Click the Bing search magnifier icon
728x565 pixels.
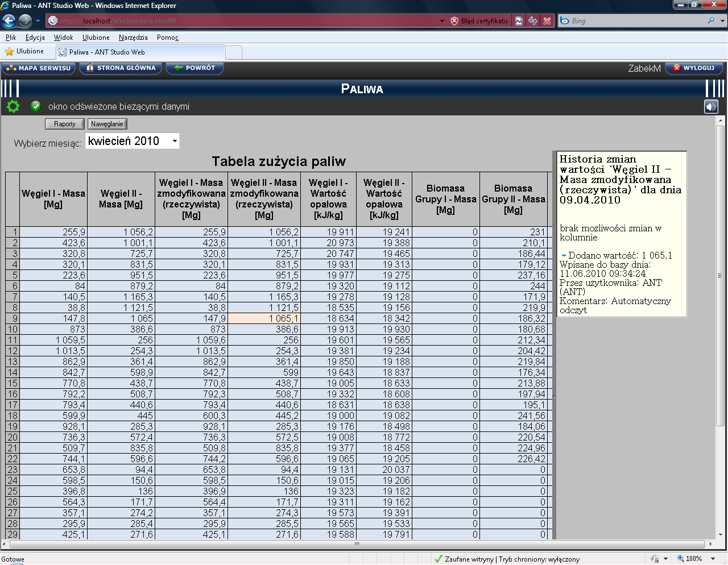712,20
